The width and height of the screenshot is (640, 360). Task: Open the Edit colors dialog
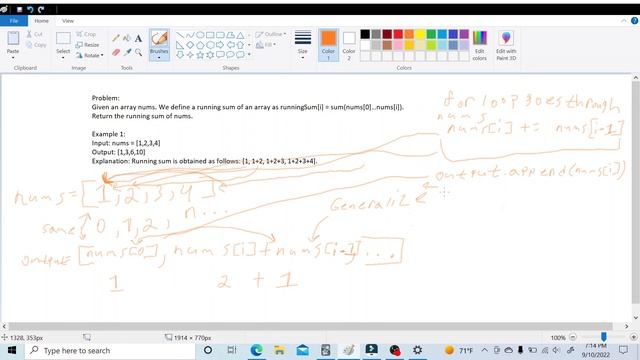(480, 46)
